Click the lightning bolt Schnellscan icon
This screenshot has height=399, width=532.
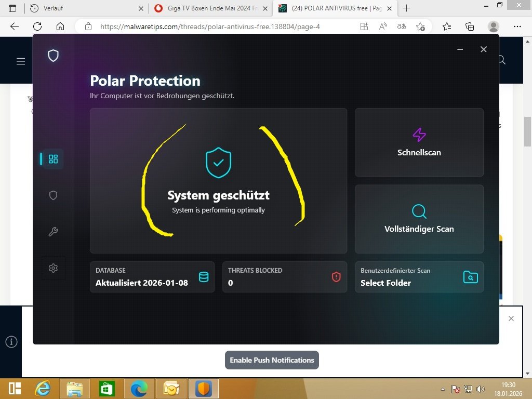419,135
